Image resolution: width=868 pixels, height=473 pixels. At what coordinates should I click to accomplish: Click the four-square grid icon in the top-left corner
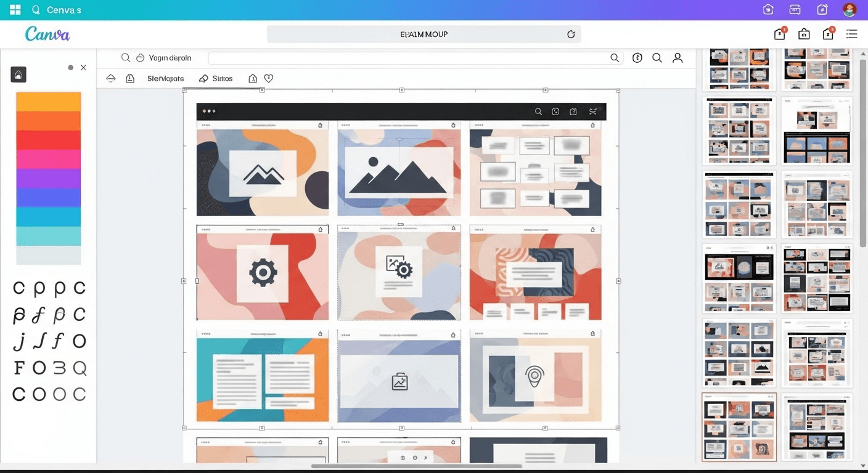tap(15, 10)
